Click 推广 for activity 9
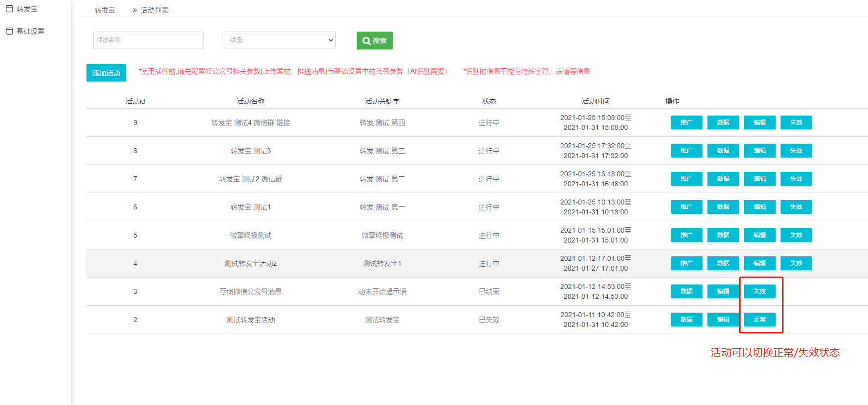868x405 pixels. (x=686, y=122)
